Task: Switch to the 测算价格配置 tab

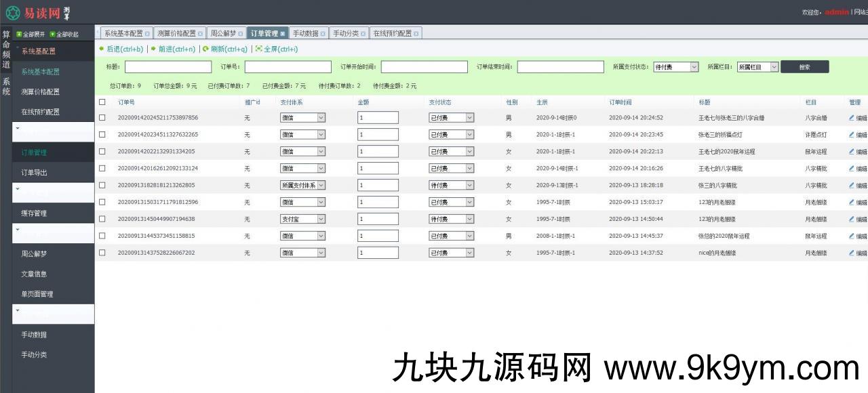Action: 176,33
